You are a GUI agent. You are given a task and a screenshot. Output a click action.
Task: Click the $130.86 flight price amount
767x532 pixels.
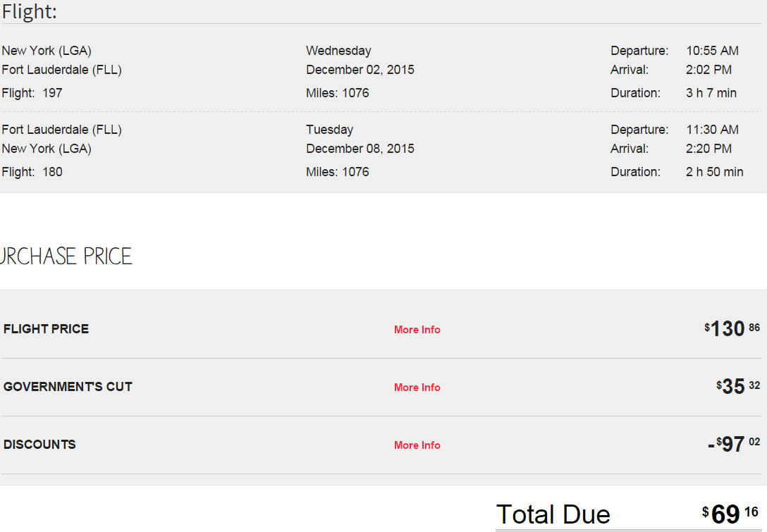732,328
